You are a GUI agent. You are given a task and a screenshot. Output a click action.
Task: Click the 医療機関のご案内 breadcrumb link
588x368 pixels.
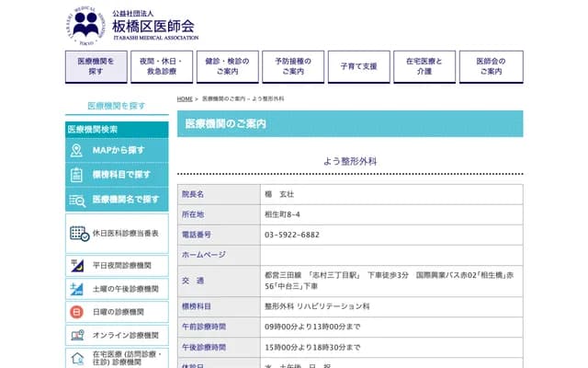222,98
